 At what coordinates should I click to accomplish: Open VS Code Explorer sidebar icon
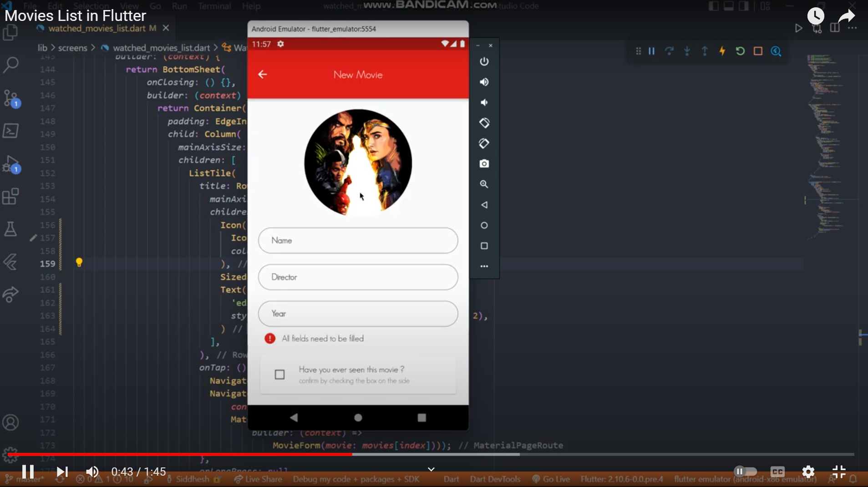[x=10, y=33]
